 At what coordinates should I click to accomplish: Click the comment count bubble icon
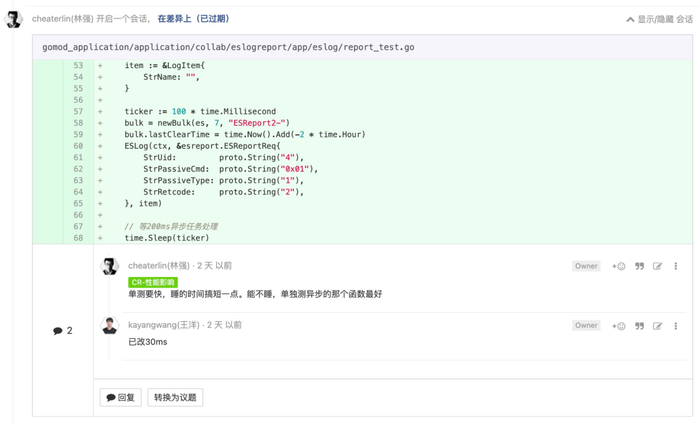point(58,331)
